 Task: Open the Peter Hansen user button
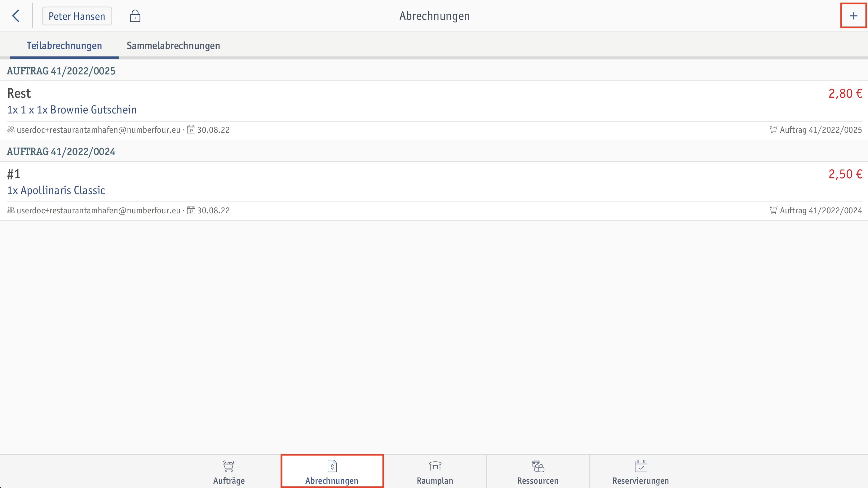(77, 16)
